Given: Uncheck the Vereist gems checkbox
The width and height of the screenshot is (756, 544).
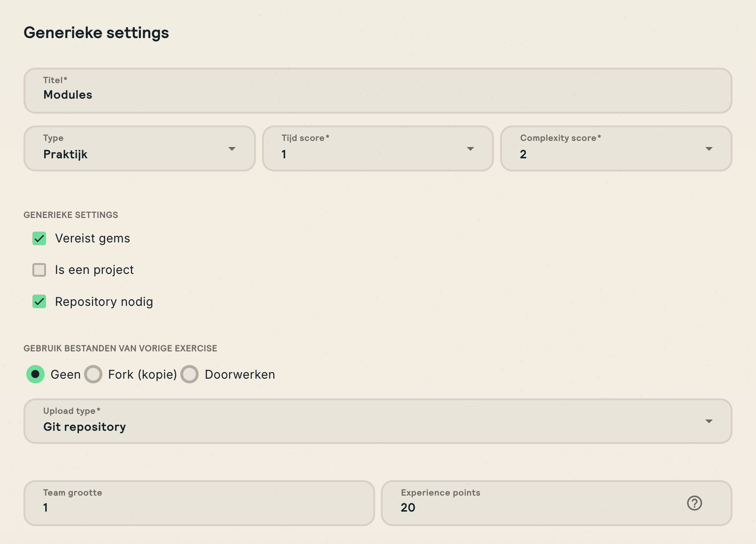Looking at the screenshot, I should [39, 239].
